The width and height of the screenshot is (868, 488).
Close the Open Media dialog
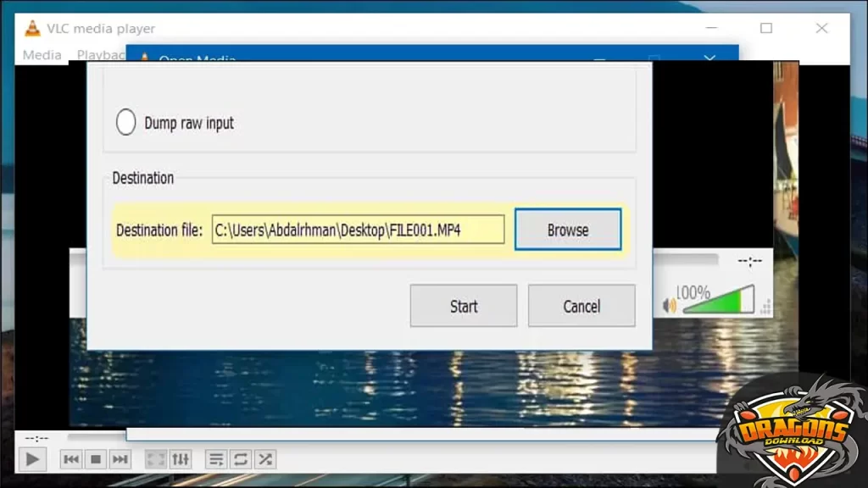[x=709, y=60]
